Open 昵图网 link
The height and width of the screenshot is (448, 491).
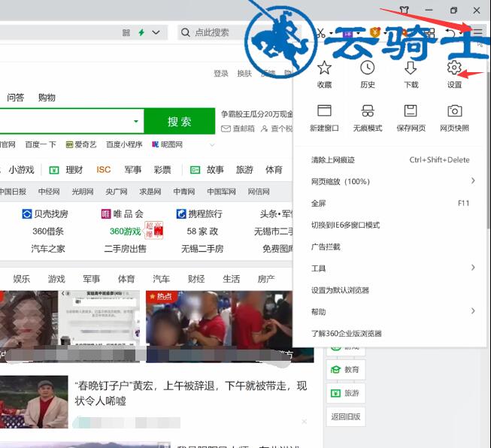(x=167, y=144)
